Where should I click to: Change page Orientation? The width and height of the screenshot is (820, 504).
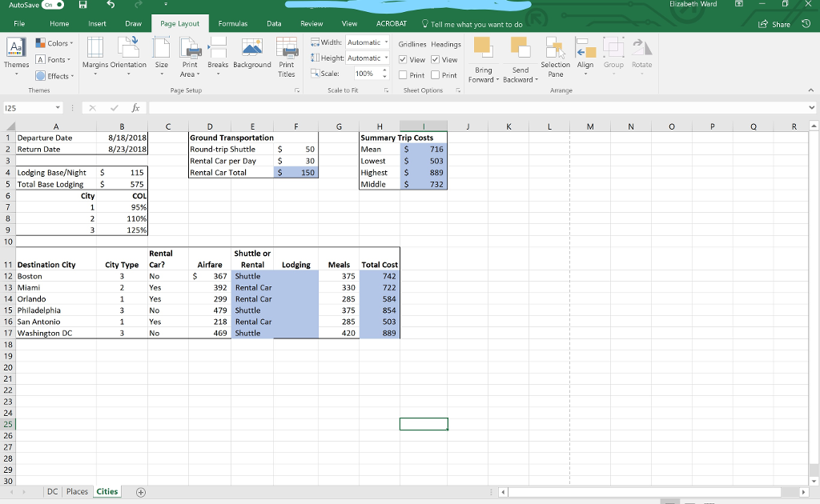128,57
